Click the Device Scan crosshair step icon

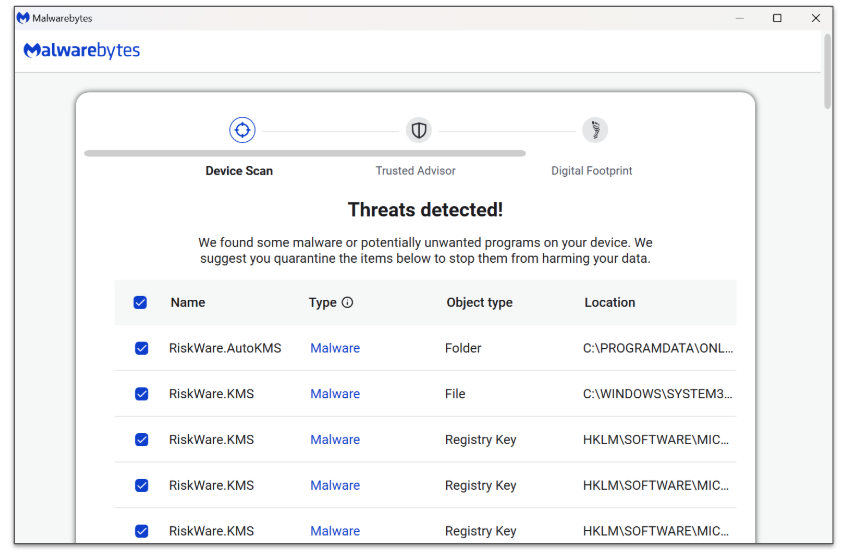(x=242, y=130)
